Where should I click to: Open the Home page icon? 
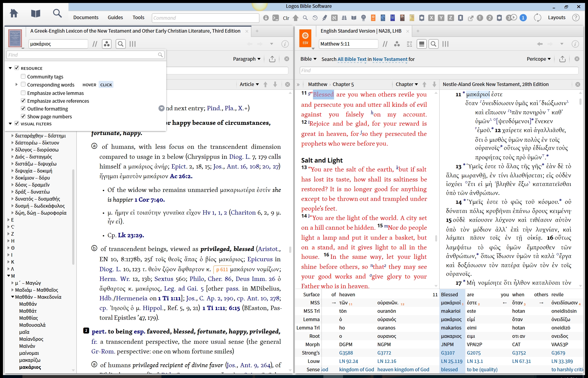(x=14, y=13)
